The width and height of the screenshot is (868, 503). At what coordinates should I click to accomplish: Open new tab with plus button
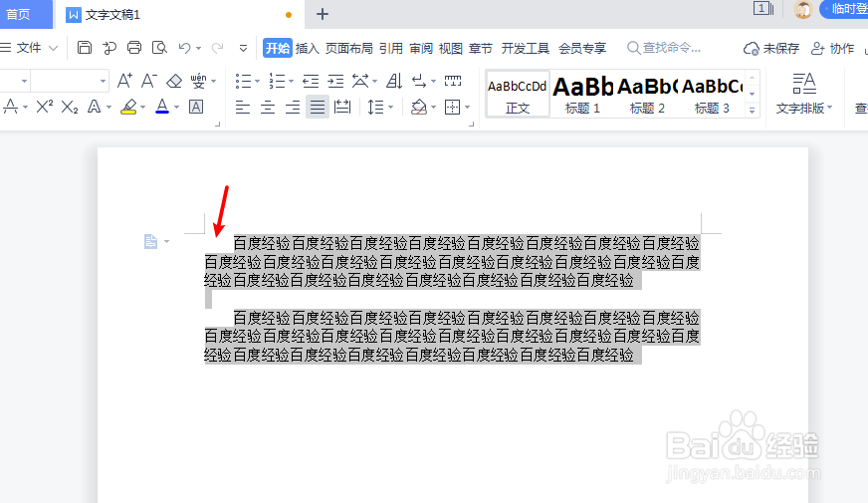[323, 14]
